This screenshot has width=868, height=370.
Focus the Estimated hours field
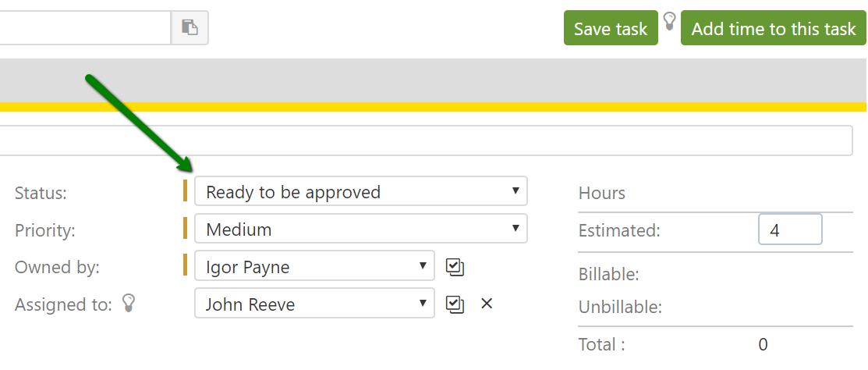789,230
